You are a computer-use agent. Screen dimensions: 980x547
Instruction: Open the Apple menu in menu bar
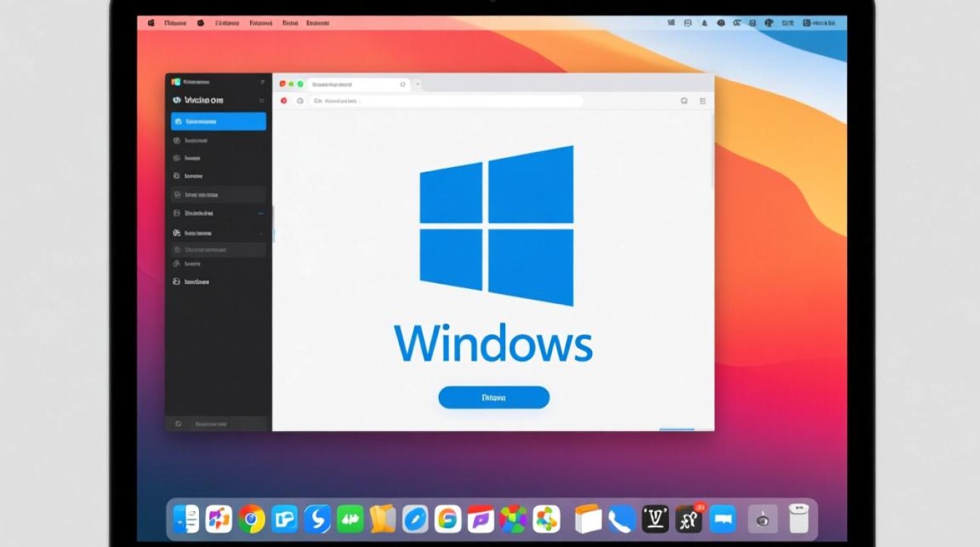point(151,23)
